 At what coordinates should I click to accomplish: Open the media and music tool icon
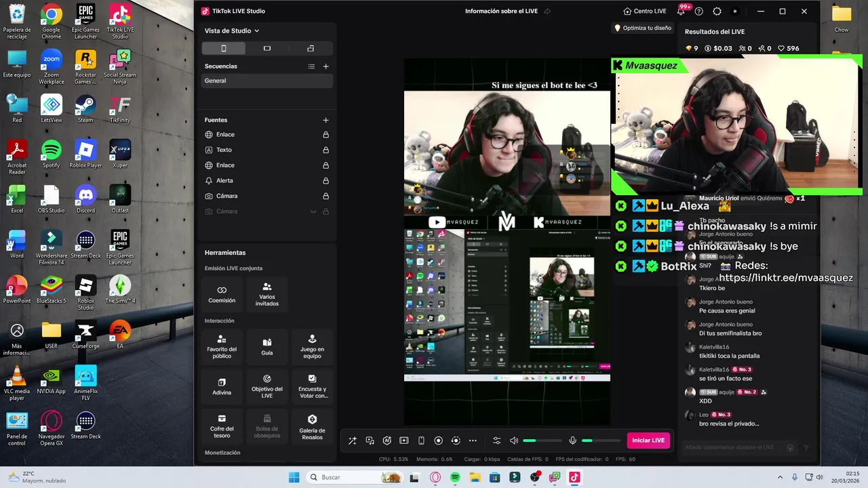pos(370,441)
